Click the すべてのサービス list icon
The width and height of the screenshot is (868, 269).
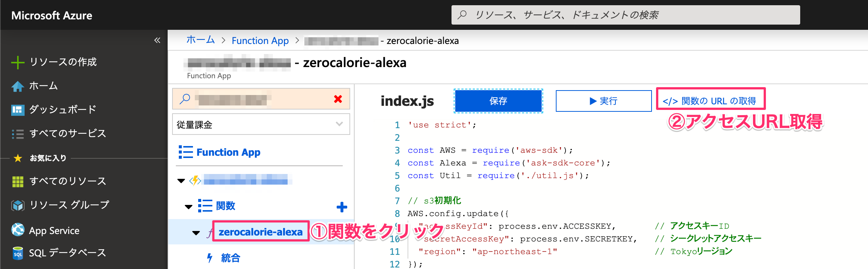(18, 134)
